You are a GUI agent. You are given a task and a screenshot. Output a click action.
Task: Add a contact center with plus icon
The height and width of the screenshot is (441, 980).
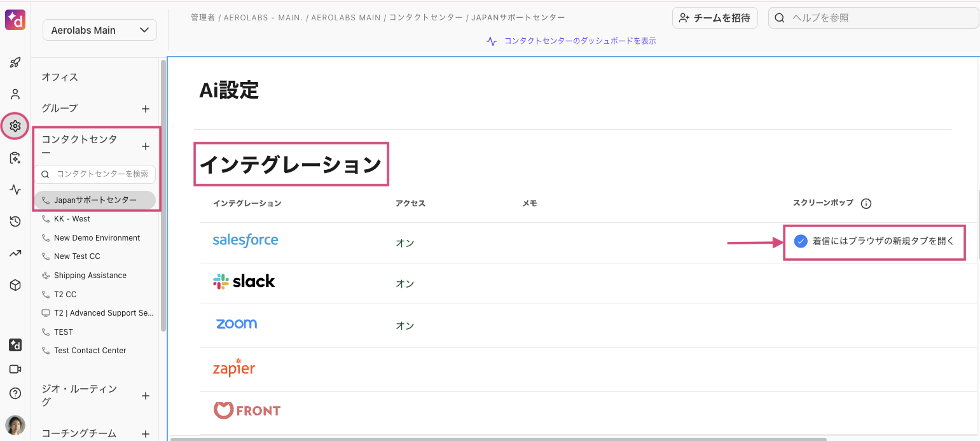(x=145, y=146)
